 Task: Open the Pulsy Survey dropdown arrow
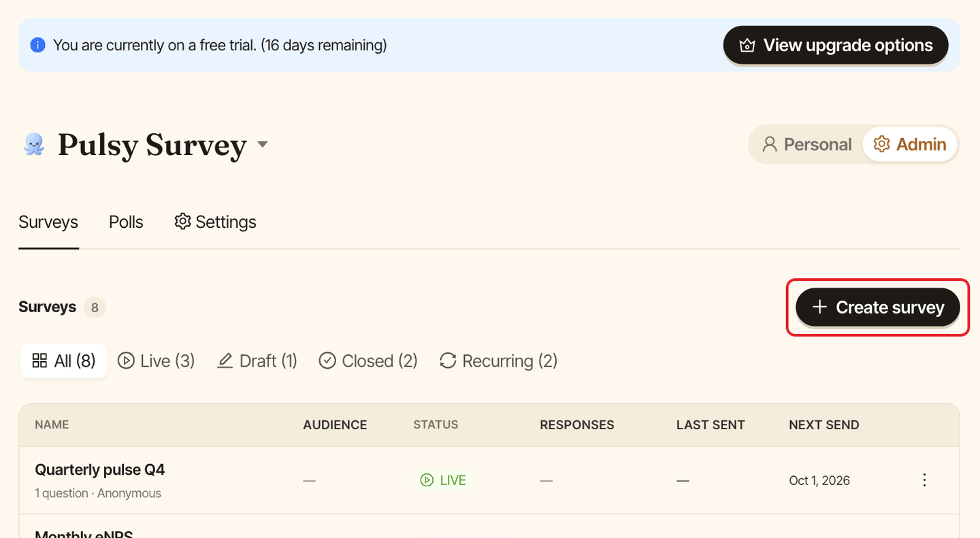point(262,144)
